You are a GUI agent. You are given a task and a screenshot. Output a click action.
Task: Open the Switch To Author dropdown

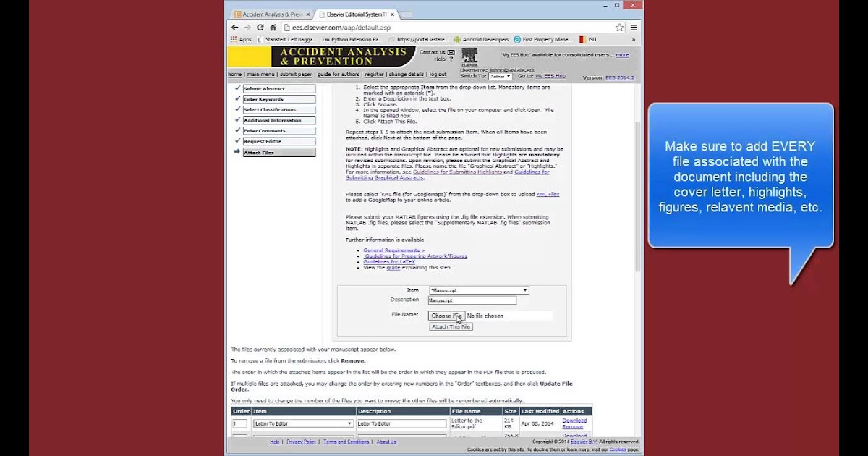tap(500, 76)
